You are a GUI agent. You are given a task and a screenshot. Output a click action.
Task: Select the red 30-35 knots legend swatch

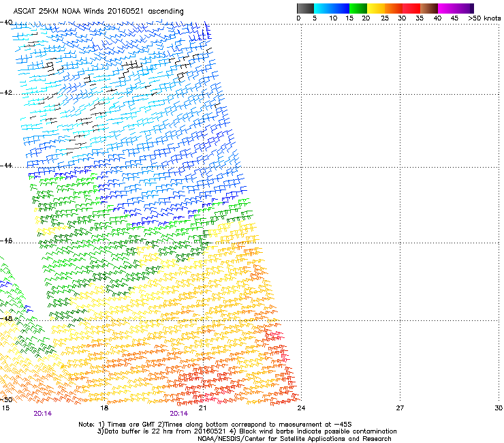[x=411, y=8]
